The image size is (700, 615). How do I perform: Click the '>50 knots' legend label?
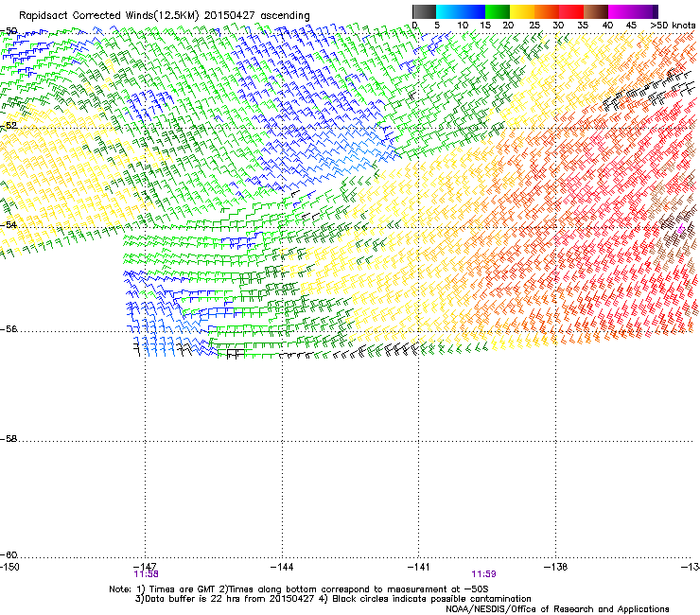pos(673,26)
